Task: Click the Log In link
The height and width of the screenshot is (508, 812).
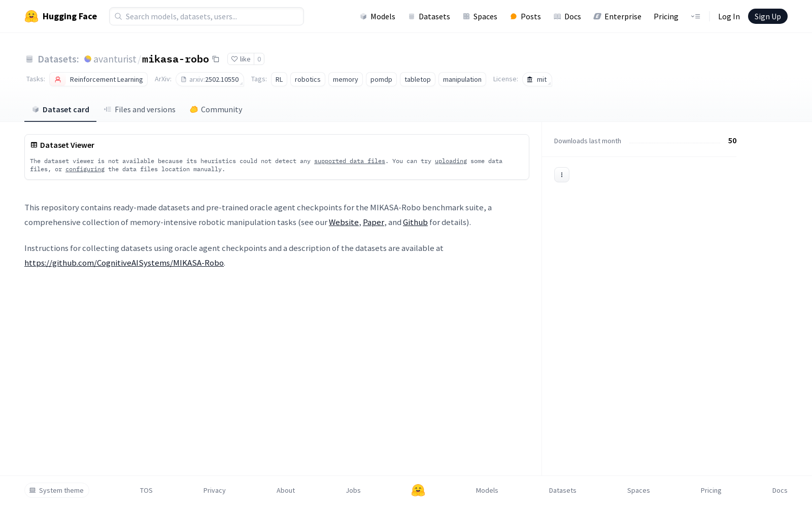Action: (x=729, y=16)
